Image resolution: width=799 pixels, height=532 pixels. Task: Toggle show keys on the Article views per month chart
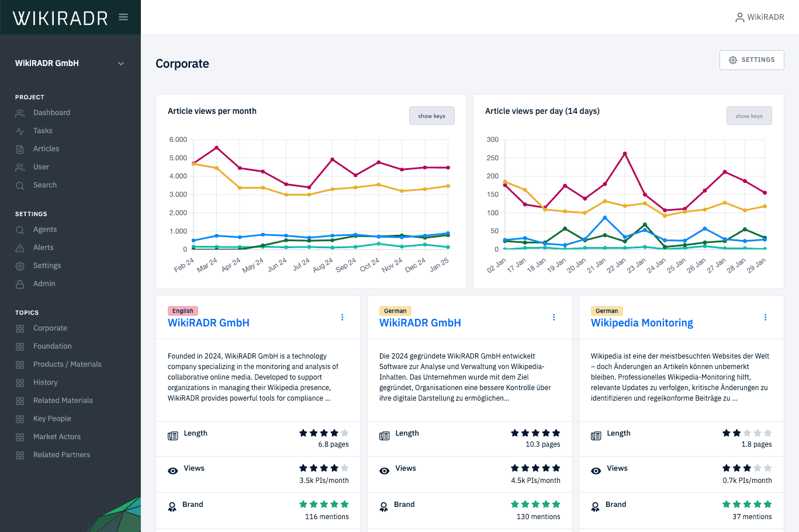(x=432, y=116)
